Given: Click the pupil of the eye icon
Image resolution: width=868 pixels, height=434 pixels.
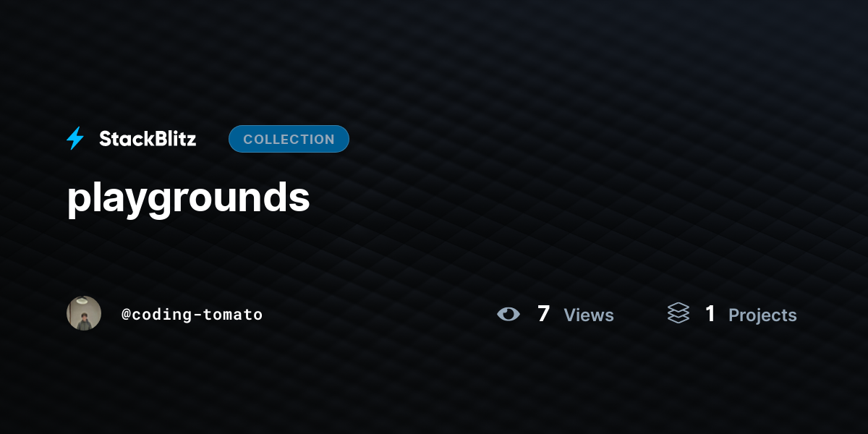Looking at the screenshot, I should 509,314.
